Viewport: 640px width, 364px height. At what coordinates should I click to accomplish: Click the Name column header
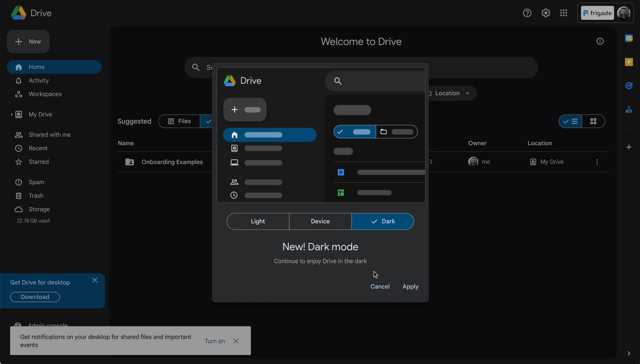point(126,143)
